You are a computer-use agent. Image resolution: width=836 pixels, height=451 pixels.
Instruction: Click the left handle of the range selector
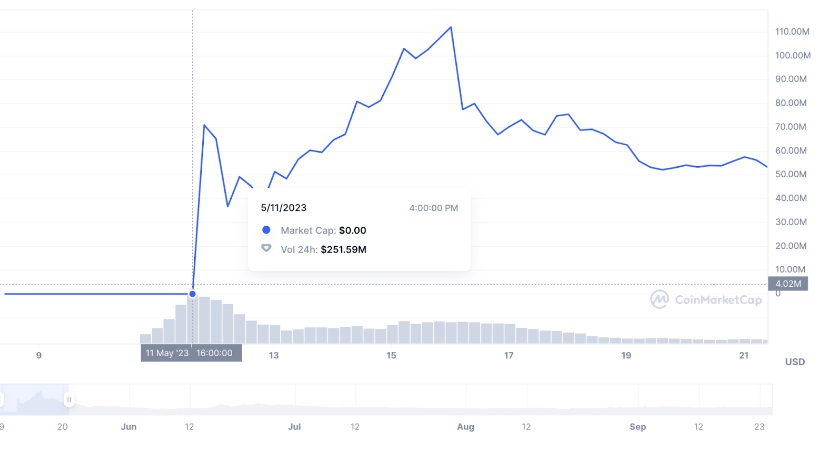pos(2,400)
